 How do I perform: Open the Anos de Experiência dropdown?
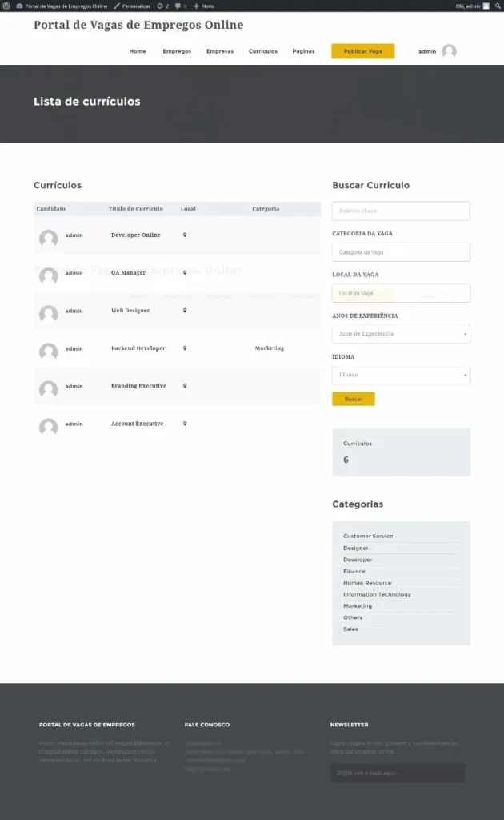[401, 334]
